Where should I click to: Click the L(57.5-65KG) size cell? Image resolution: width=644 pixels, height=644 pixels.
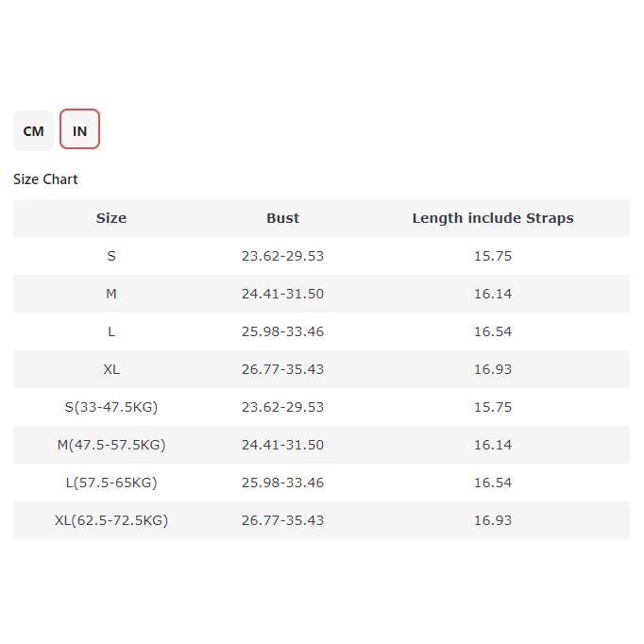coord(111,483)
